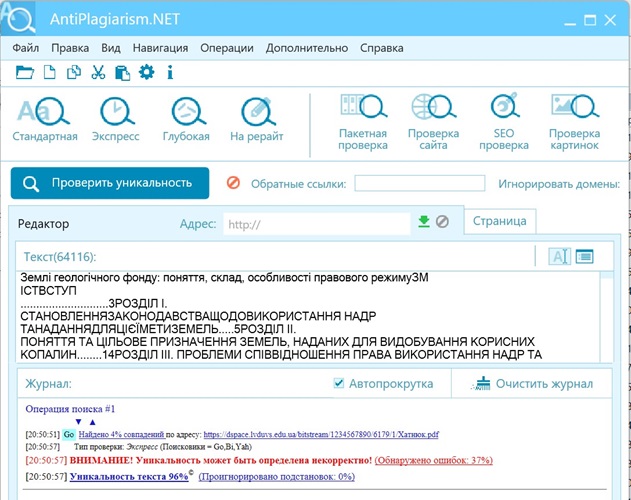
Task: Paste from clipboard icon
Action: click(x=122, y=73)
